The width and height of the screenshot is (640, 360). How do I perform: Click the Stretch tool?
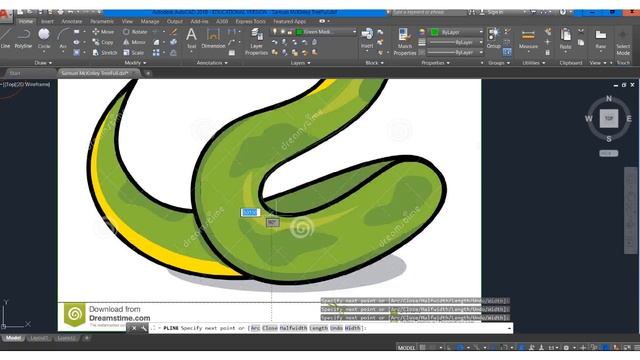(x=104, y=53)
